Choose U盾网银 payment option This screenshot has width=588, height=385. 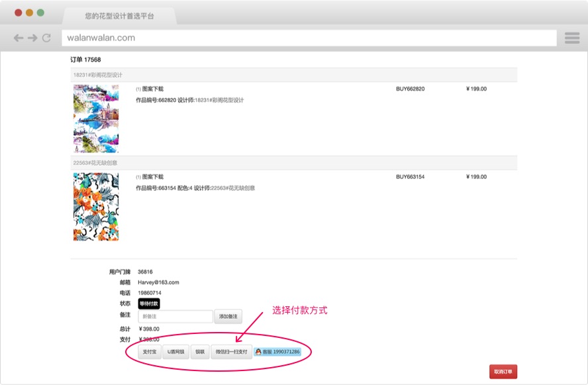(176, 352)
